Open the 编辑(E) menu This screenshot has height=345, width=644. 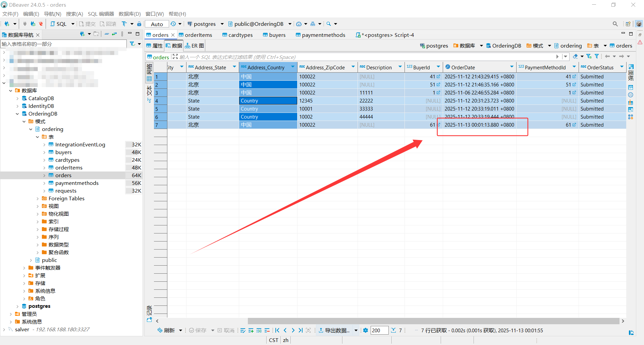click(x=31, y=14)
